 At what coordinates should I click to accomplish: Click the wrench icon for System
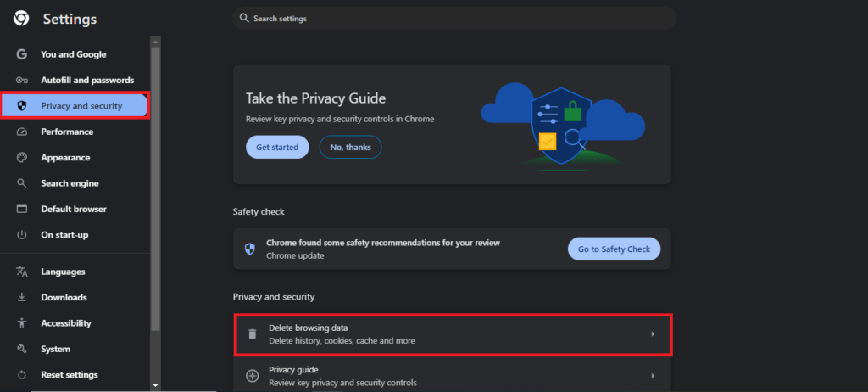21,349
